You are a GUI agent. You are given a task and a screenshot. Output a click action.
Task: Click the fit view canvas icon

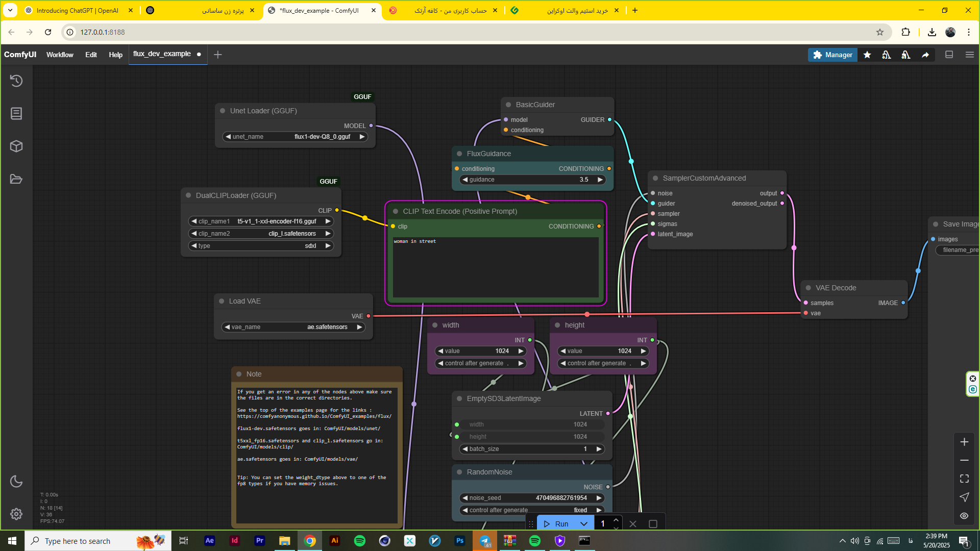[x=964, y=479]
